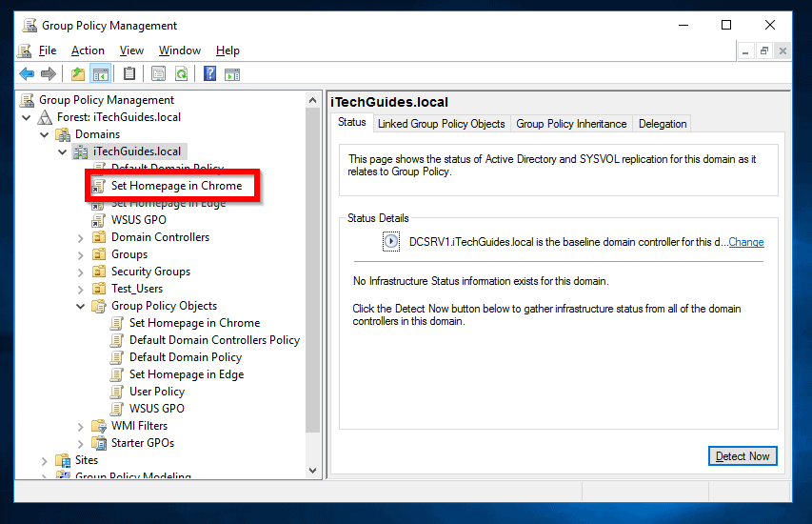The width and height of the screenshot is (812, 524).
Task: Click the Domain Controllers OU icon
Action: point(98,237)
